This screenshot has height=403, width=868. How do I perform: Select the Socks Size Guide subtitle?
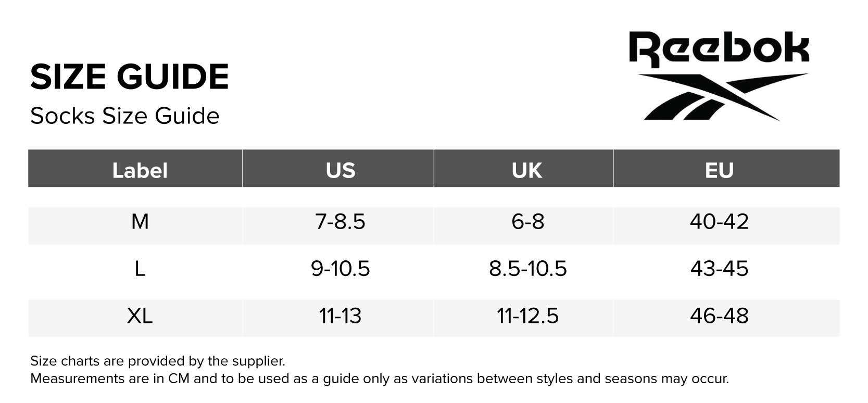click(x=125, y=116)
